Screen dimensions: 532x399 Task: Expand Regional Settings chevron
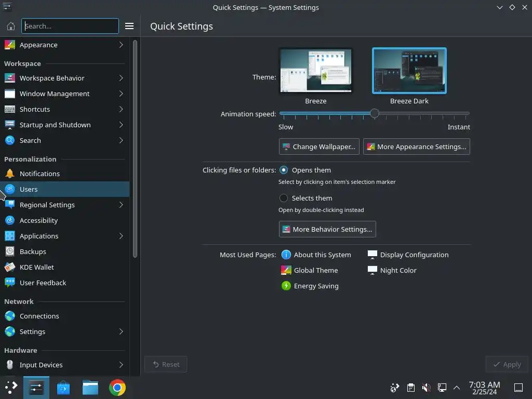pos(121,205)
